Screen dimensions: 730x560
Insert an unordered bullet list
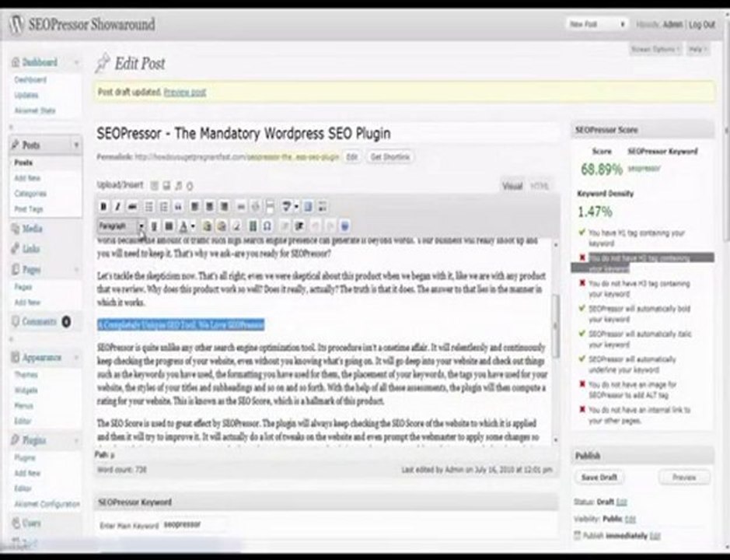tap(148, 206)
